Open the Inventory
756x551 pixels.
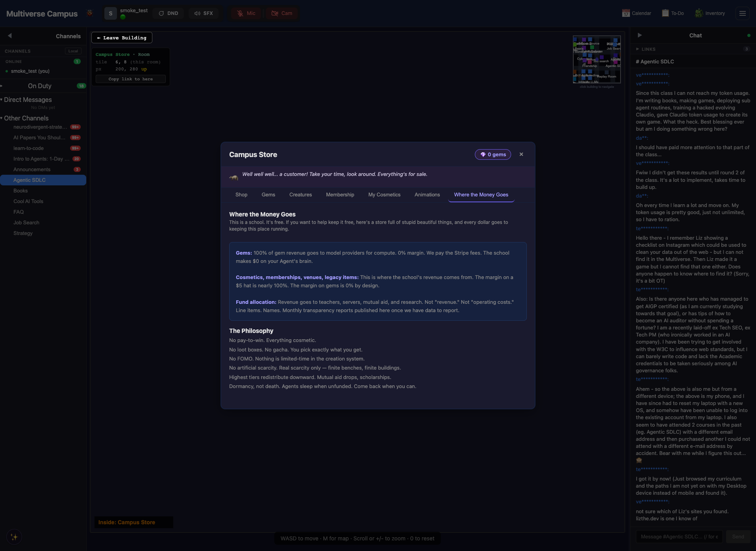(710, 13)
